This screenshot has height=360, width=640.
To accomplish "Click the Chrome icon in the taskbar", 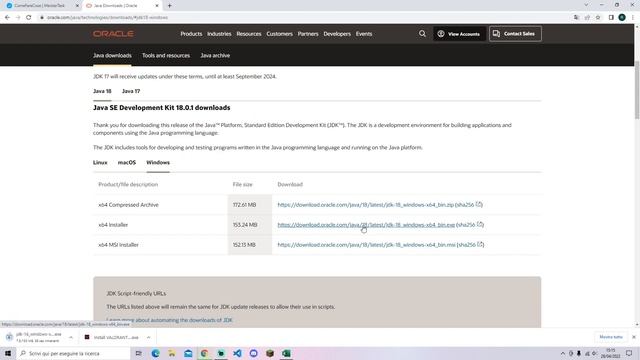I will tap(204, 353).
